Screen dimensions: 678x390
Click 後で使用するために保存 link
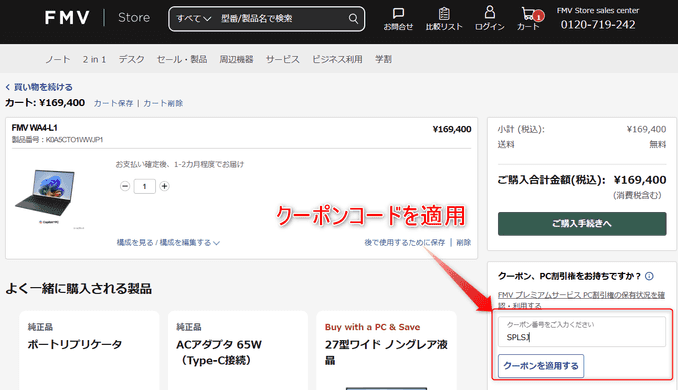tap(405, 243)
